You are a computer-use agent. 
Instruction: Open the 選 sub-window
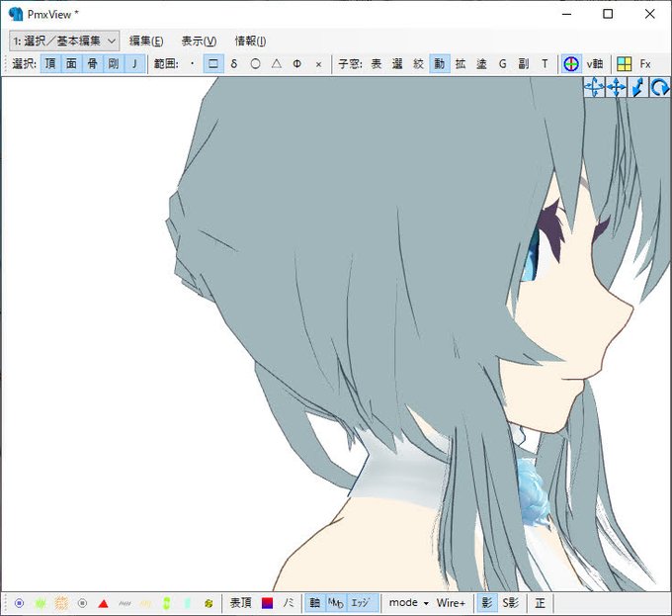(397, 64)
